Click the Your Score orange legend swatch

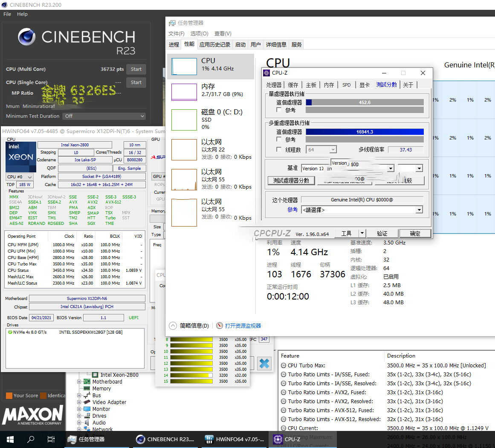9,396
